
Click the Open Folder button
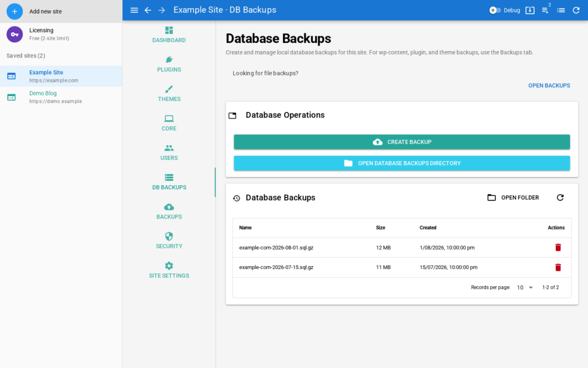click(x=513, y=198)
